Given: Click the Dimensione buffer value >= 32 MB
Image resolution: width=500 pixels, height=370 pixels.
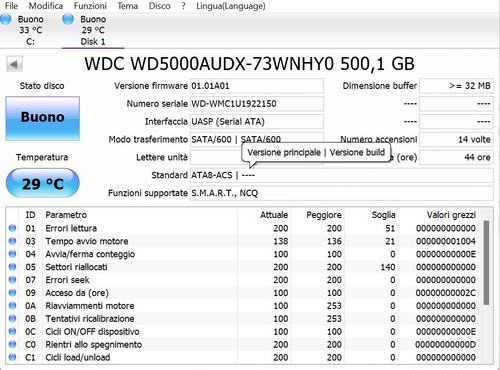Looking at the screenshot, I should click(456, 86).
